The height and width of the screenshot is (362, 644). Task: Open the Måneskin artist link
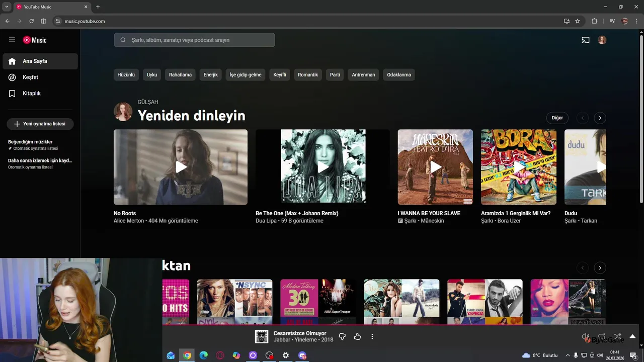coord(433,221)
